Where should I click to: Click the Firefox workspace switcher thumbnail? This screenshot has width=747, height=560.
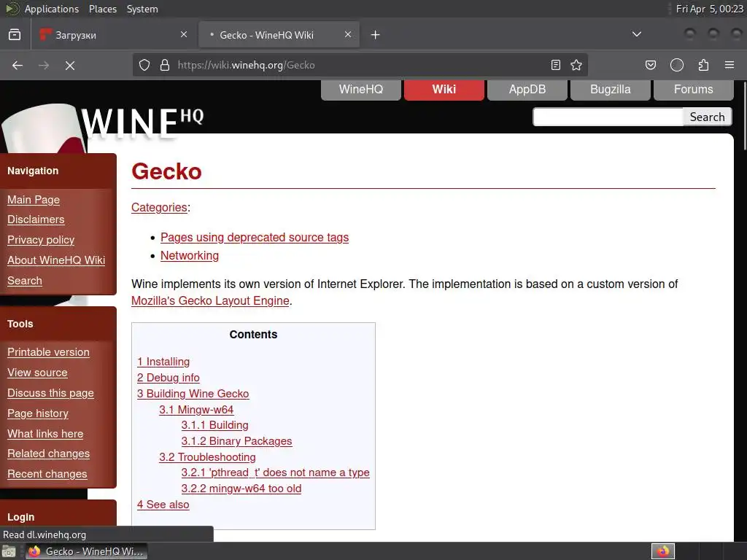[663, 551]
